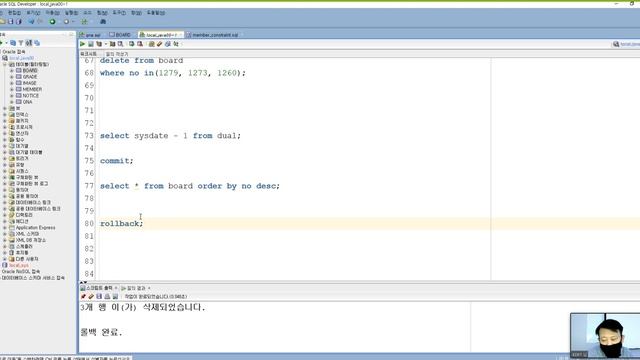Screen dimensions: 640x360
Task: Click the eraser Clear icon in worksheet toolbar
Action: coord(160,44)
